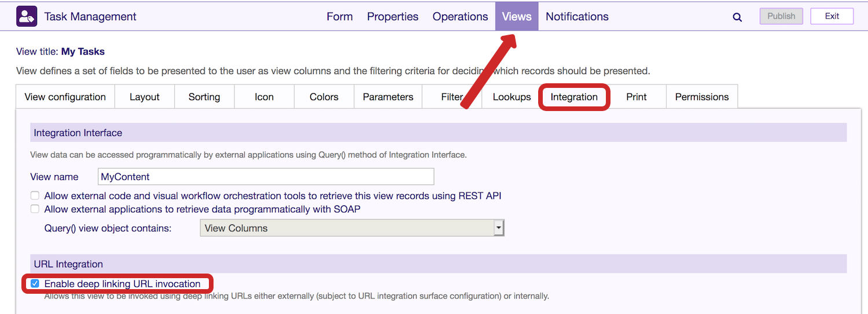Go to the Properties section

[392, 16]
